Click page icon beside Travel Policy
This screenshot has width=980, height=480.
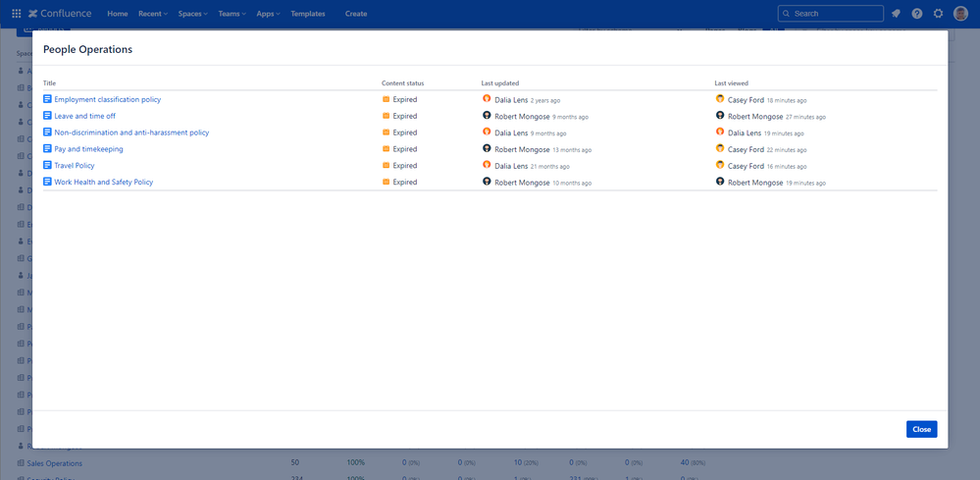pos(47,166)
